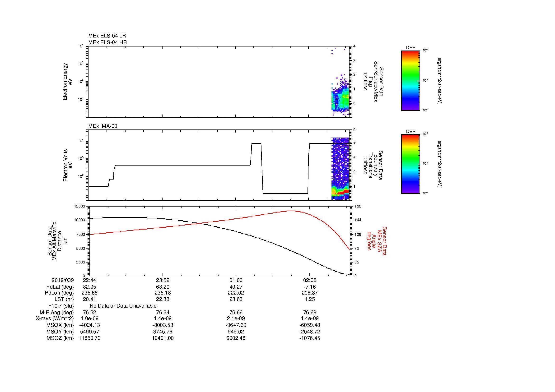This screenshot has width=555, height=392.
Task: Click the 'MEx ELS-04 LR' plot title
Action: tap(107, 36)
